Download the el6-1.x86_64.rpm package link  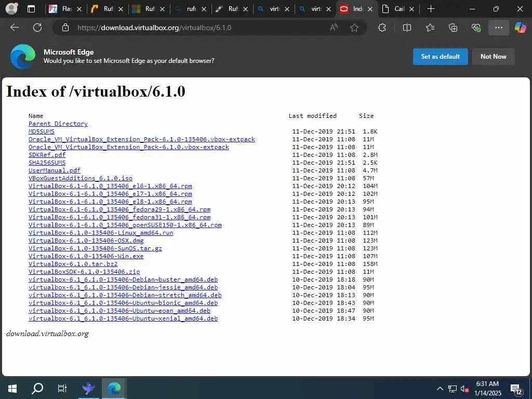tap(110, 186)
